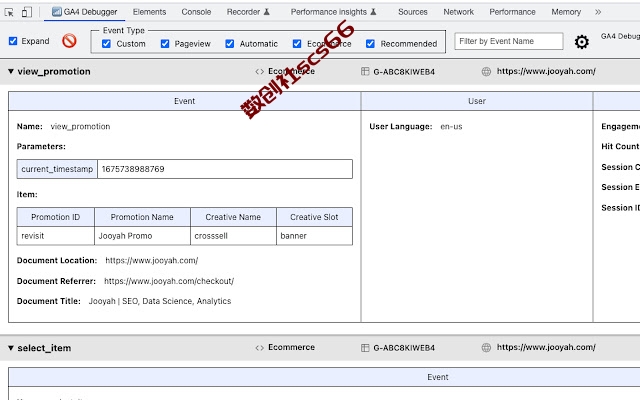Click the view_promotion header URL
This screenshot has width=640, height=400.
tap(546, 71)
